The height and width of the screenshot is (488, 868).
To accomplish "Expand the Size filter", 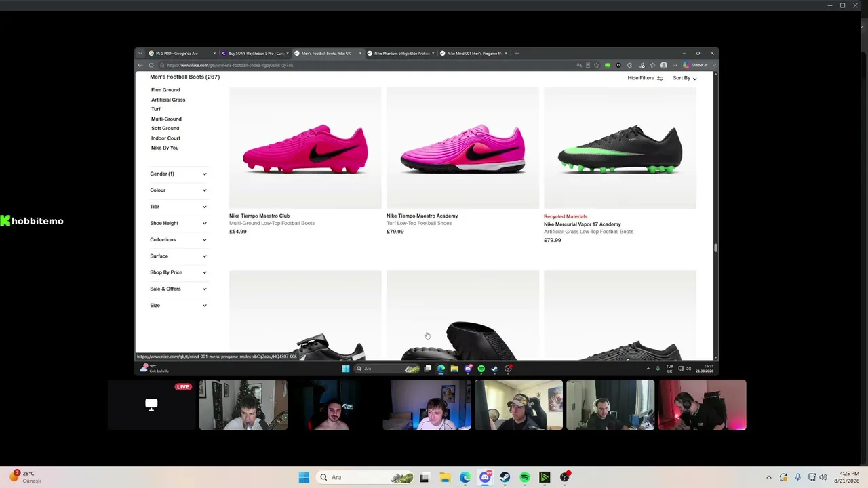I will (178, 305).
